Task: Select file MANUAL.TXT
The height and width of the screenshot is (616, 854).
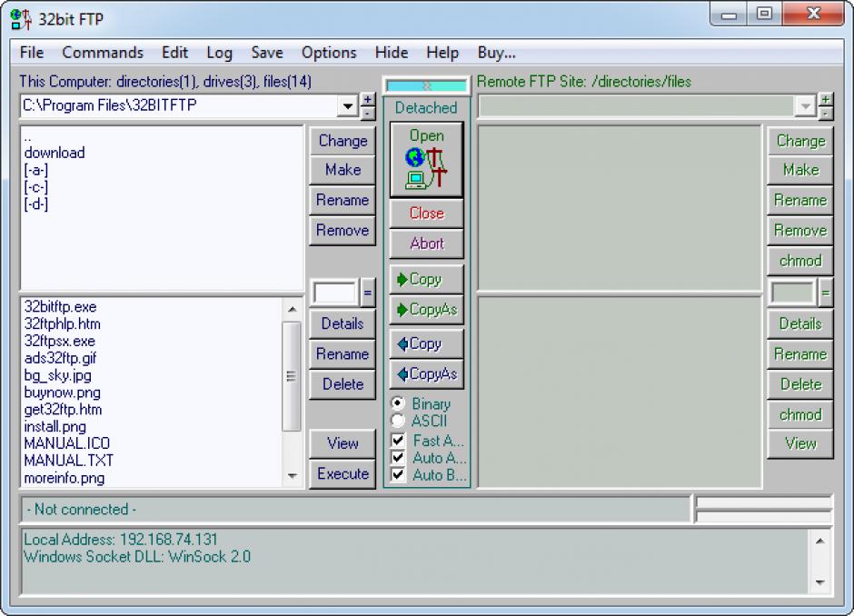Action: (69, 461)
